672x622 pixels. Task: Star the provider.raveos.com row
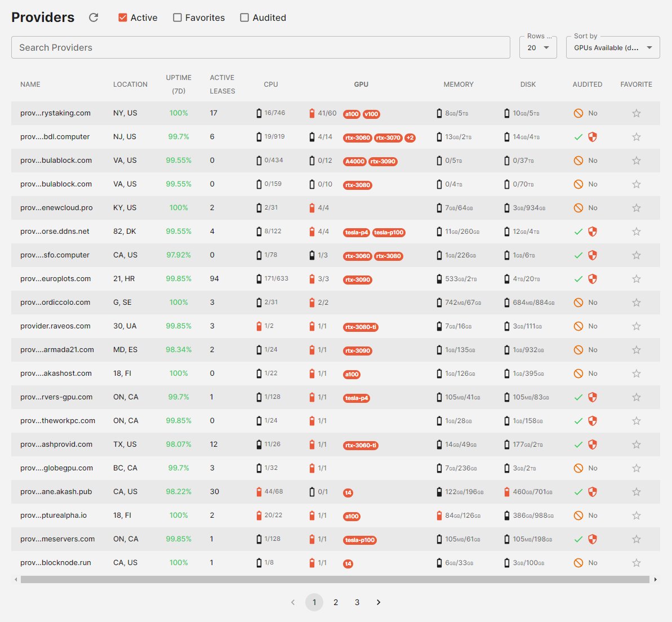click(637, 326)
